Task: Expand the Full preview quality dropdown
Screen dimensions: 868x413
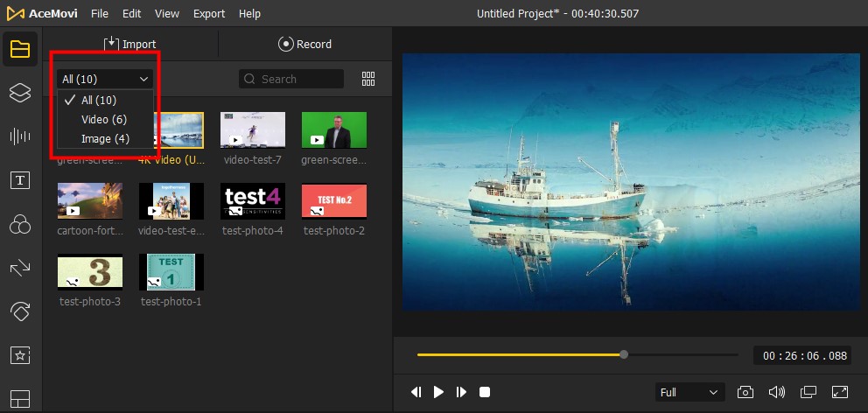Action: 689,392
